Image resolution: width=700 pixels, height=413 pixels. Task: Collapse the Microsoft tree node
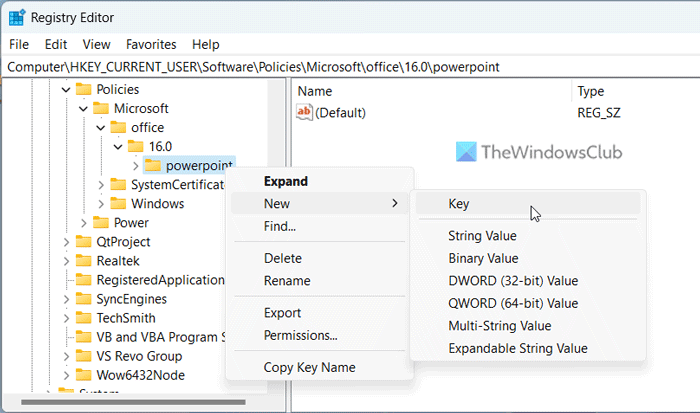84,108
